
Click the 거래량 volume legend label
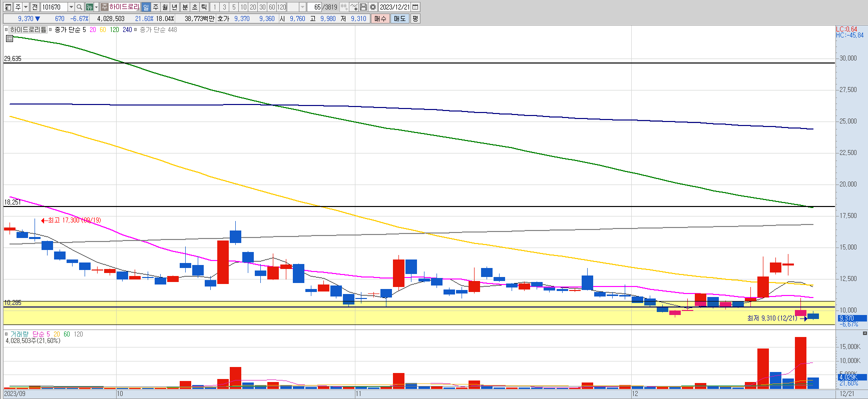coord(20,334)
